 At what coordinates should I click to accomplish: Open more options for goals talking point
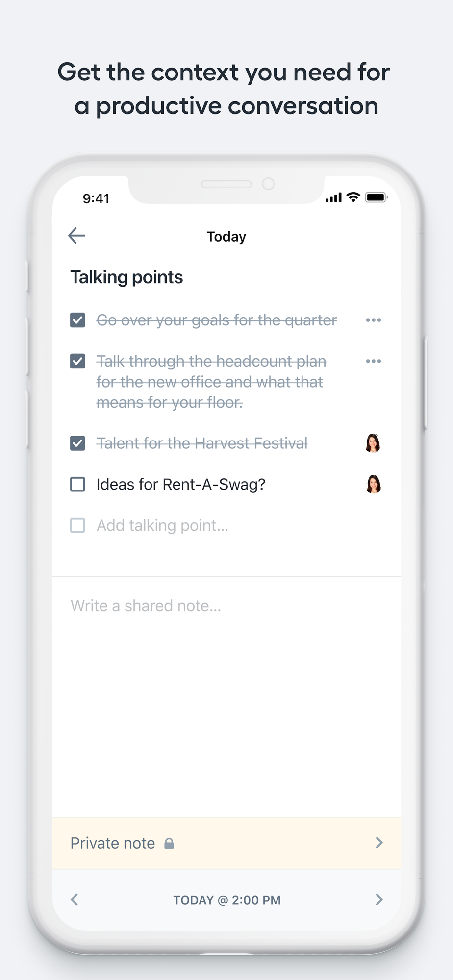[x=374, y=320]
